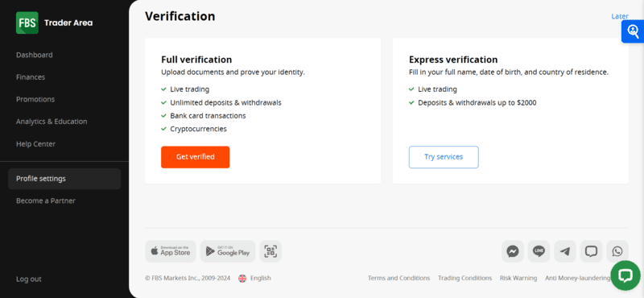
Task: Open Become a Partner page
Action: [x=46, y=201]
